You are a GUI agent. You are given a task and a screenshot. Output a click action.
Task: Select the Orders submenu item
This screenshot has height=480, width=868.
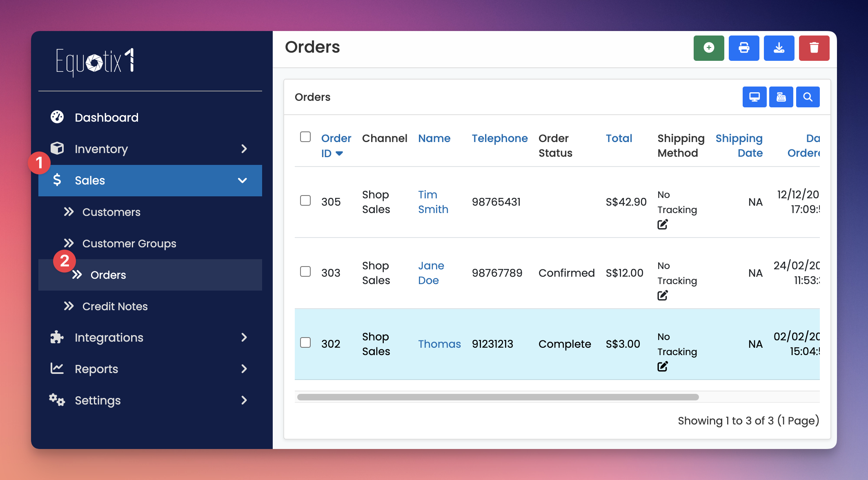tap(150, 275)
